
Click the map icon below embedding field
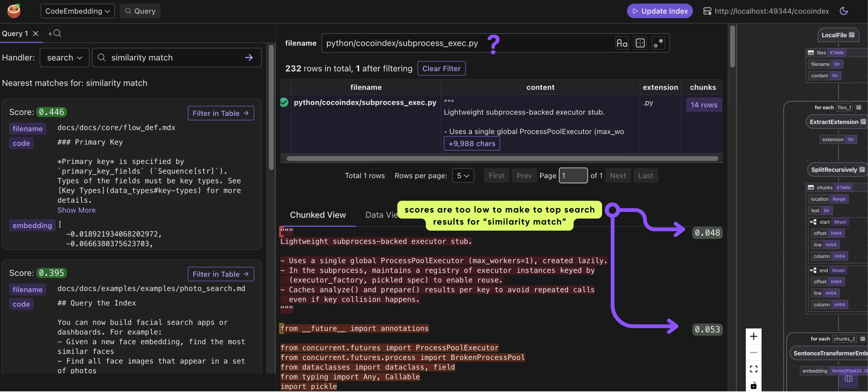click(848, 379)
